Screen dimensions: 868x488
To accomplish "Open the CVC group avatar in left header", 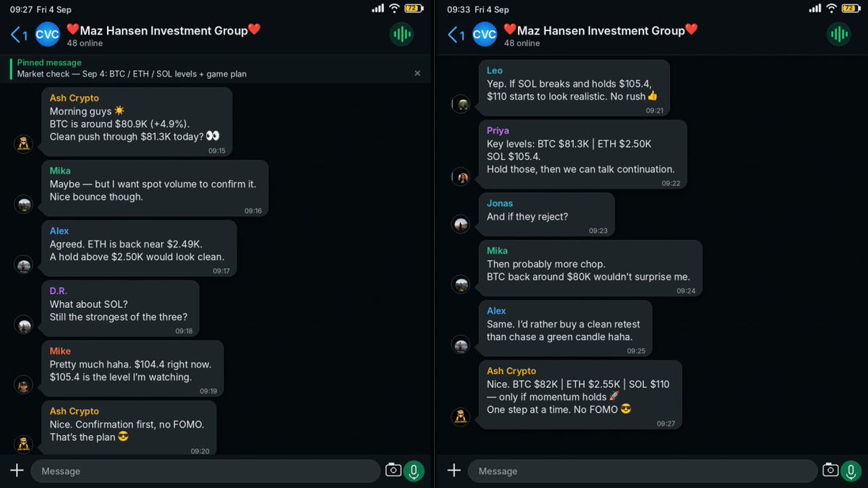I will 48,34.
